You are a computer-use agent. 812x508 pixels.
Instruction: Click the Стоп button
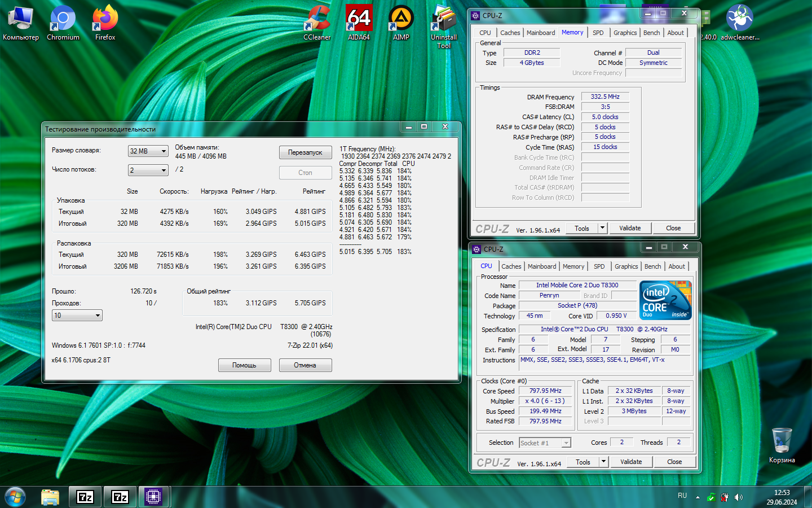coord(305,173)
